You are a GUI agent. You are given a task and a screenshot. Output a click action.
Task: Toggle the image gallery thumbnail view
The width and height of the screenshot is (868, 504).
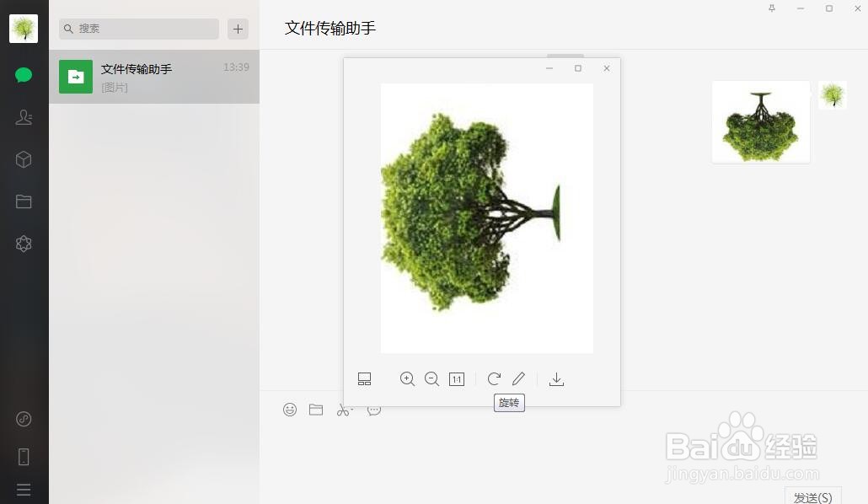tap(364, 378)
